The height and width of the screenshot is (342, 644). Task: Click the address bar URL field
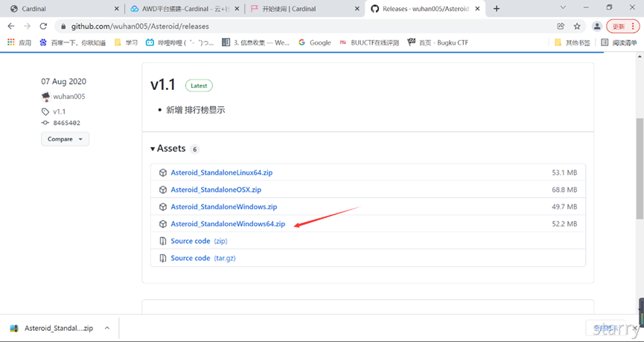coord(304,26)
